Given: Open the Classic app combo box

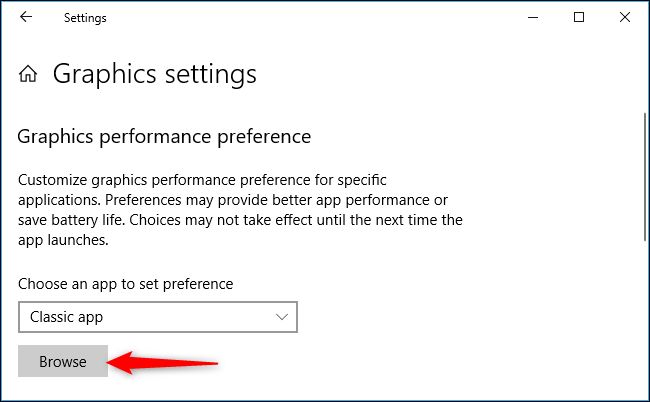Looking at the screenshot, I should click(158, 317).
